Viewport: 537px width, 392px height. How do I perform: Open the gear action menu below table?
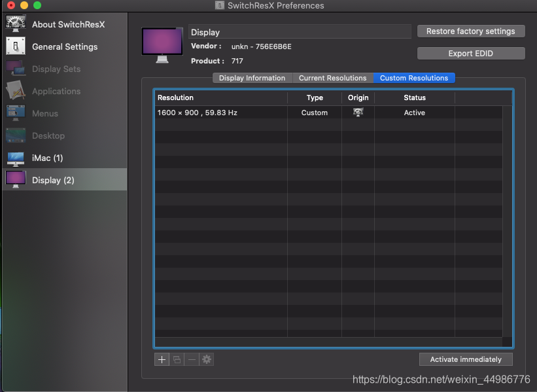[x=207, y=359]
